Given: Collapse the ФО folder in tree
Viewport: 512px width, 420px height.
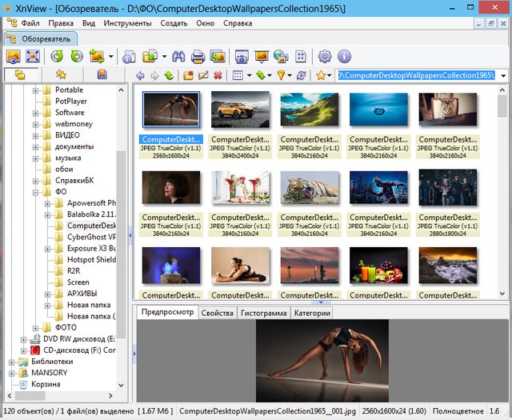Looking at the screenshot, I should coord(35,192).
